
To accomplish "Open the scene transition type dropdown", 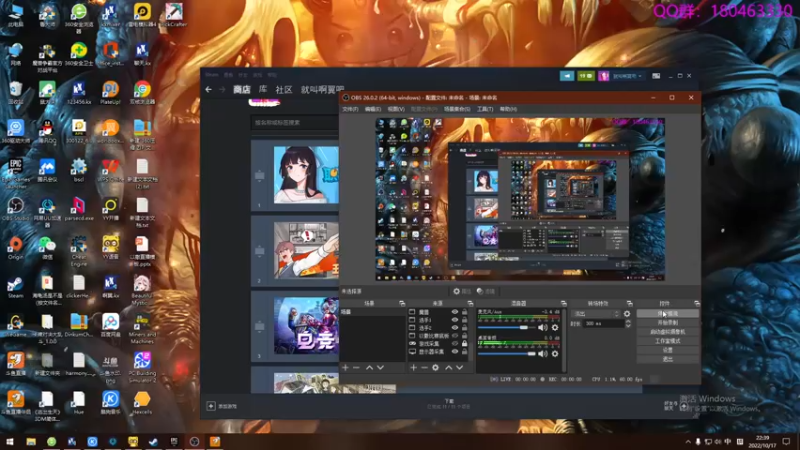I will point(596,314).
